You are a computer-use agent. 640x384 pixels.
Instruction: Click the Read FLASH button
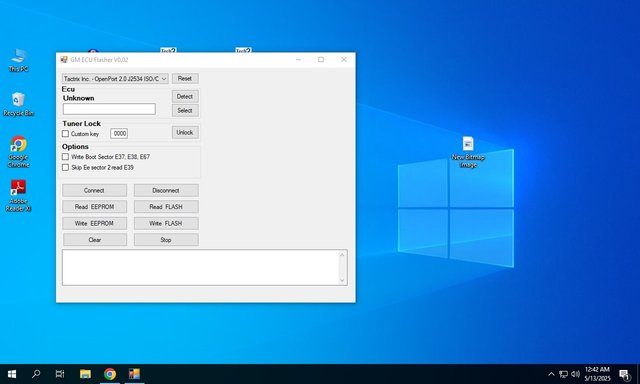pos(166,207)
